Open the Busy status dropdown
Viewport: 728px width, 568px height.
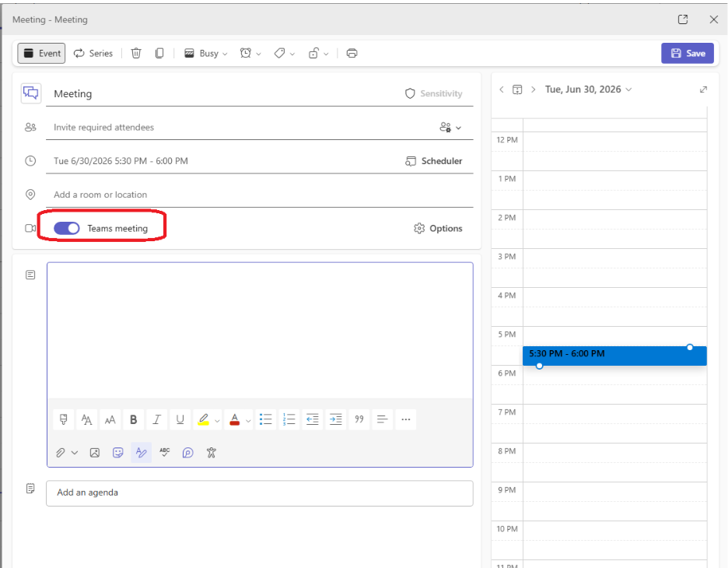click(205, 54)
